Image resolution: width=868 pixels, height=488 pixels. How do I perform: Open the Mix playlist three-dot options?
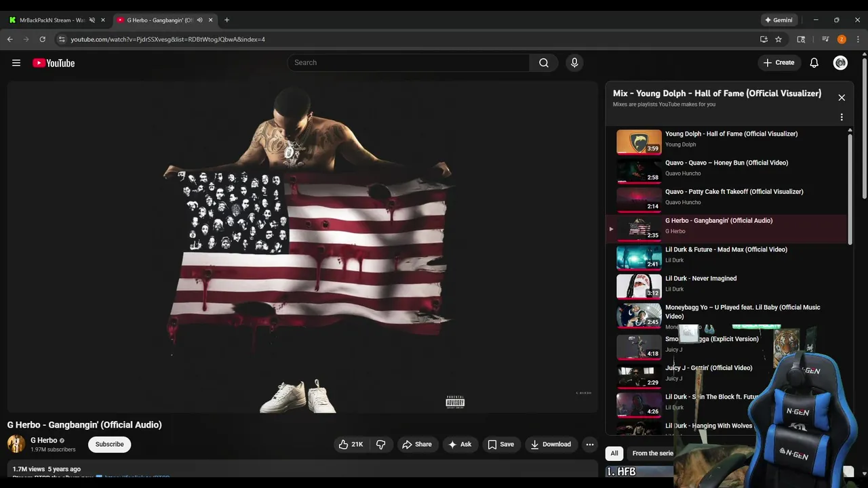point(842,117)
